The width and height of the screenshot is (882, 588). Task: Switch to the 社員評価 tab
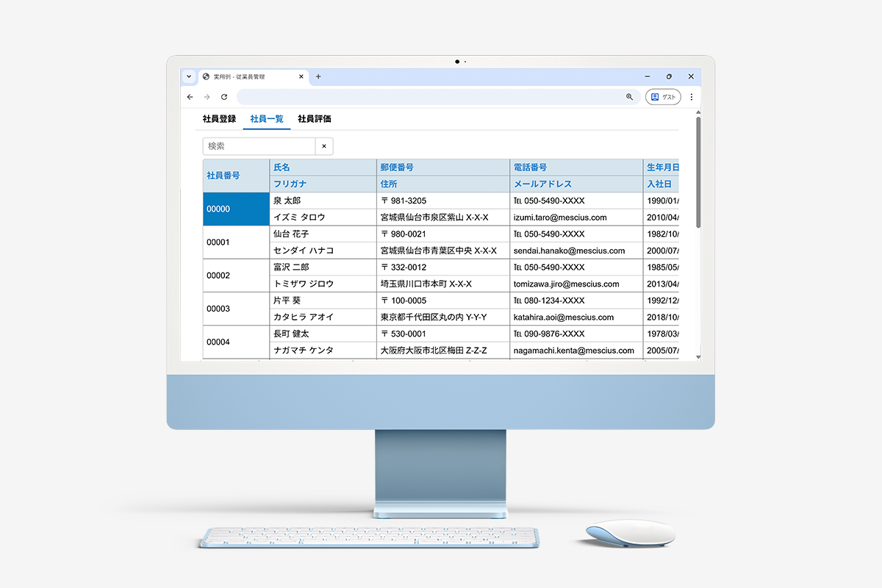[315, 119]
